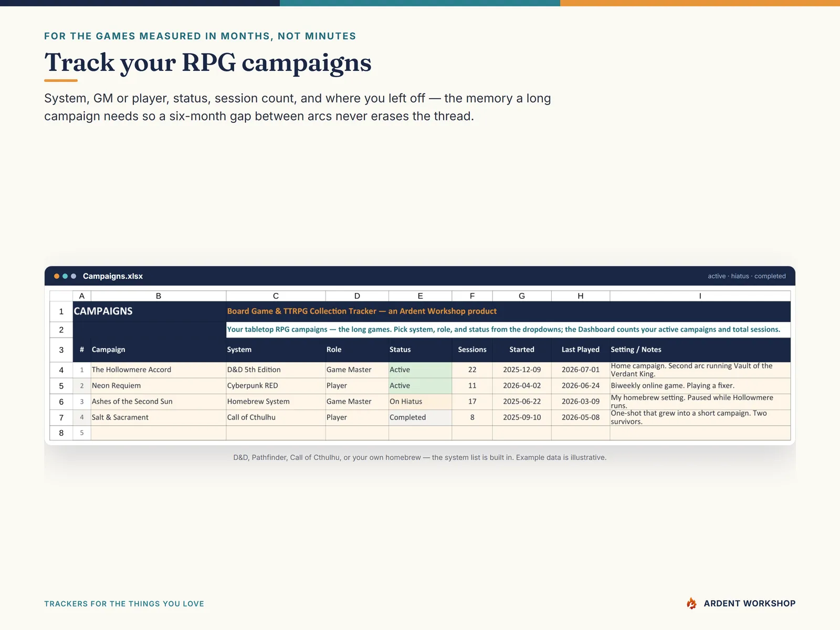Image resolution: width=840 pixels, height=630 pixels.
Task: Select the Neon Requiem campaign cell
Action: (159, 386)
